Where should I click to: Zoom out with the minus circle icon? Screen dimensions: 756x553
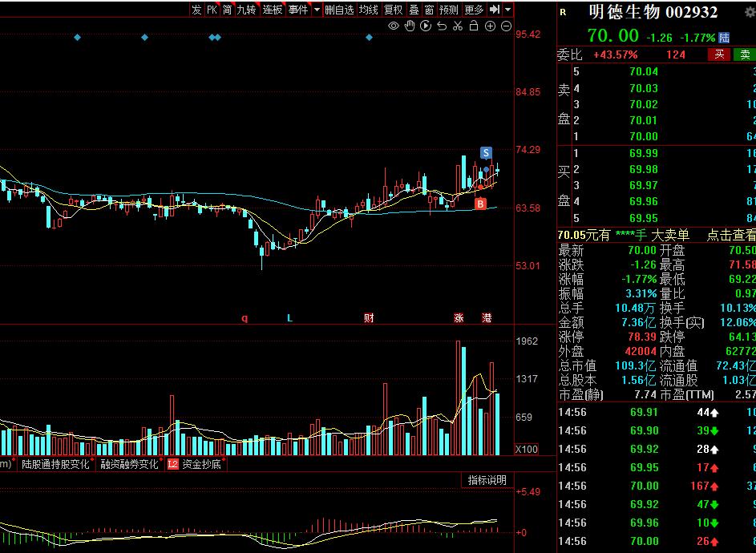click(x=506, y=26)
